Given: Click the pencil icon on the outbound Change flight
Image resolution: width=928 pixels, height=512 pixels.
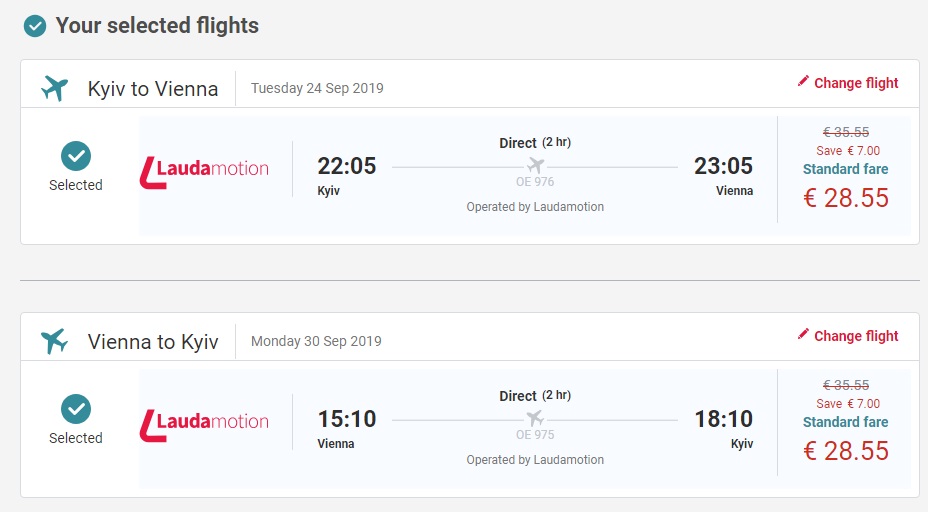Looking at the screenshot, I should pos(803,82).
